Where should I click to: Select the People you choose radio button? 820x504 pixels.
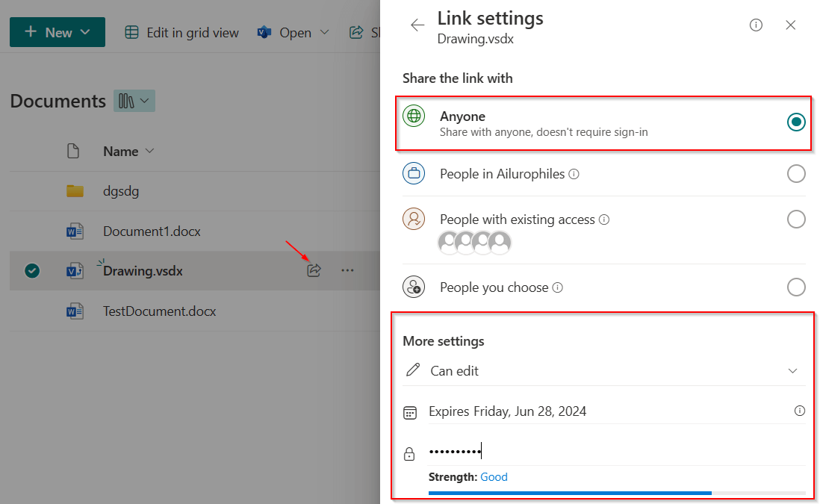coord(795,287)
